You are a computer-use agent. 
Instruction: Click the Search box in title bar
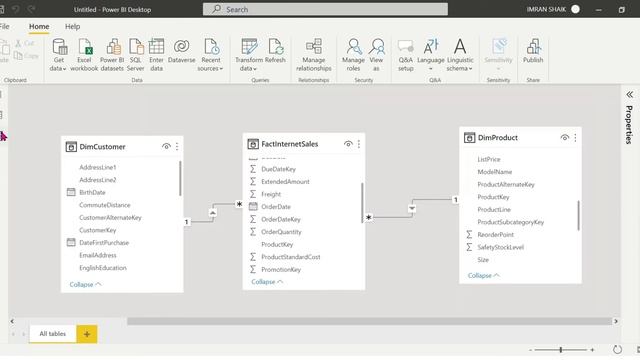(x=325, y=9)
